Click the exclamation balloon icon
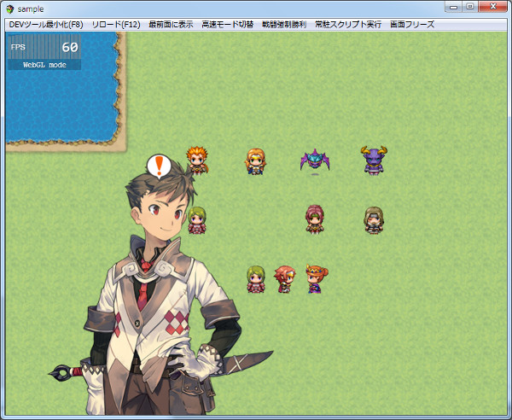Screen dimensions: 512x420 tap(159, 166)
